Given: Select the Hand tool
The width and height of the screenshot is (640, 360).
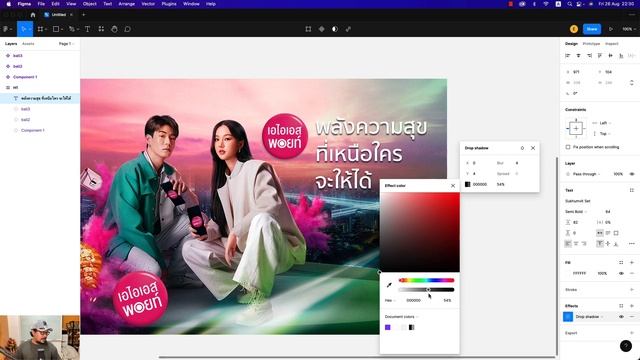Looking at the screenshot, I should [x=114, y=29].
